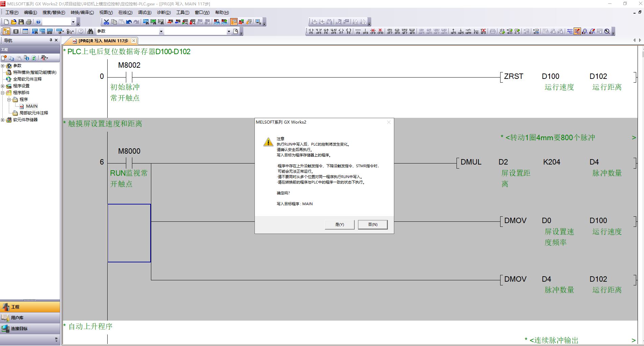Click the zoom magnifier icon on the ladder toolbar
Image resolution: width=644 pixels, height=346 pixels.
click(x=607, y=31)
